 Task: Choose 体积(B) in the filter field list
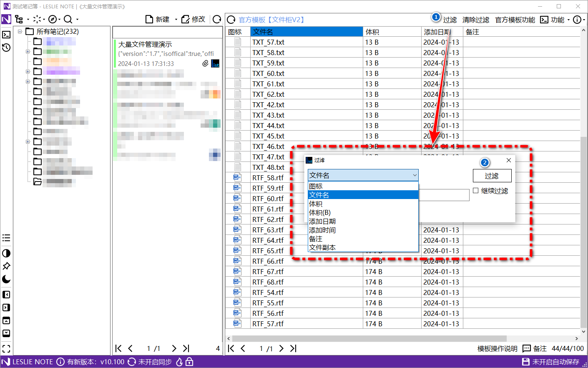(x=320, y=212)
